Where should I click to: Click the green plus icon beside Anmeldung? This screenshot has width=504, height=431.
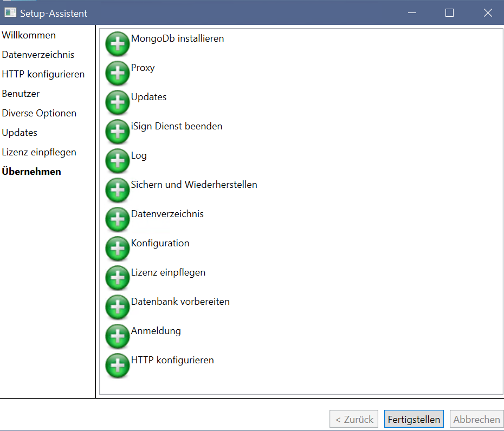[117, 336]
